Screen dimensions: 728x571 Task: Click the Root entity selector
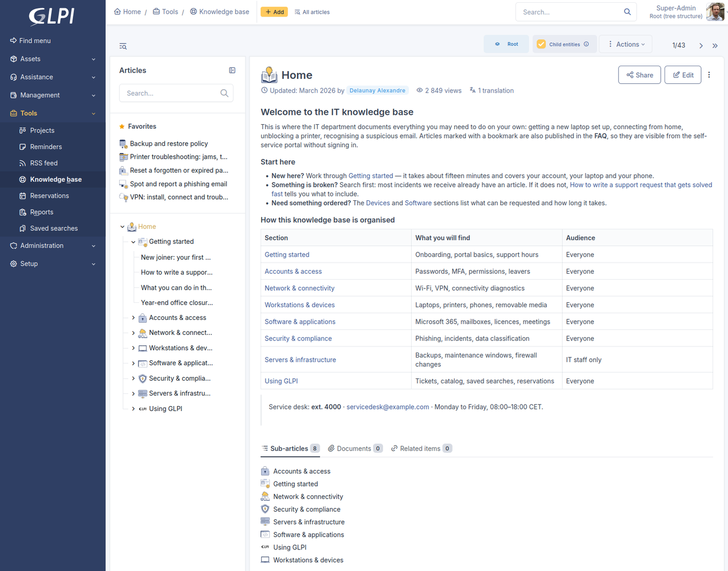pos(506,44)
